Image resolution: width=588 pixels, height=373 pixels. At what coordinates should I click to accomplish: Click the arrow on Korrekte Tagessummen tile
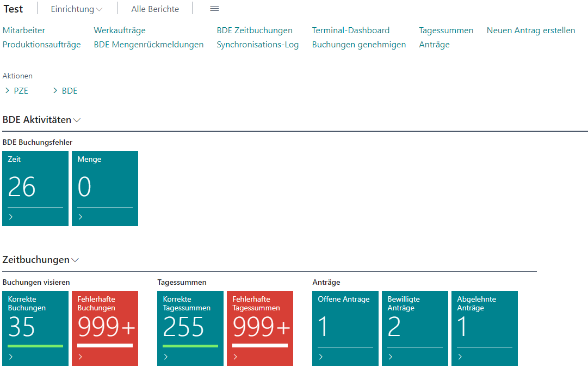pyautogui.click(x=166, y=357)
